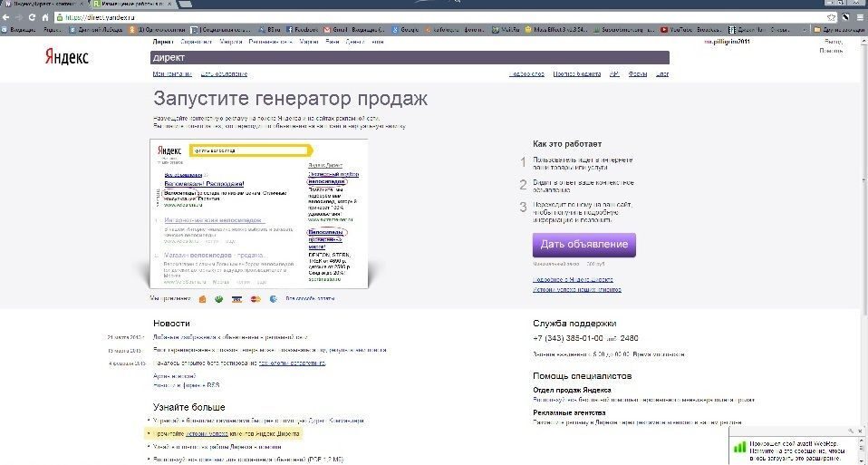Click the Yandex logo
Screen dimensions: 868x465
point(66,57)
